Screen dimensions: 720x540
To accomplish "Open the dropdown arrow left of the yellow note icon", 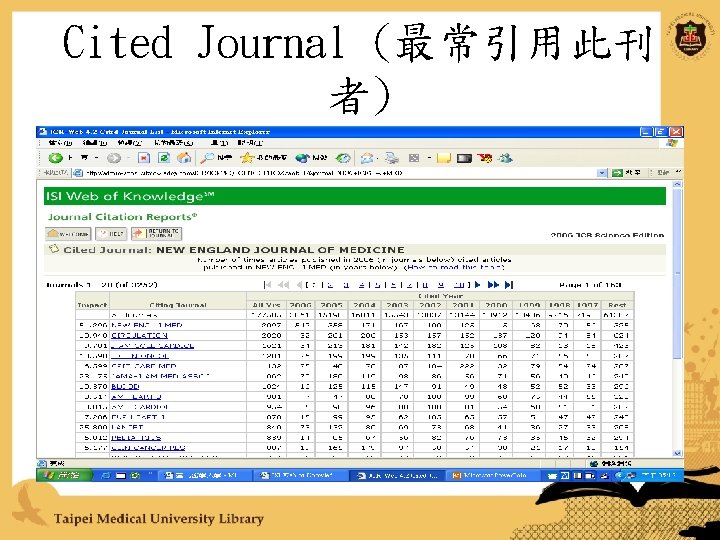I will (x=429, y=158).
